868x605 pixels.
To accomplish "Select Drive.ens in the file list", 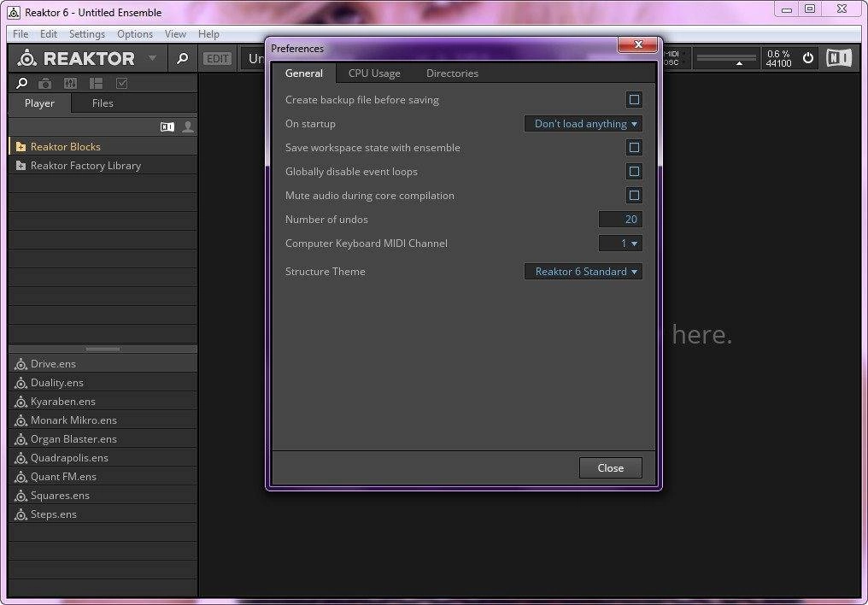I will 103,364.
